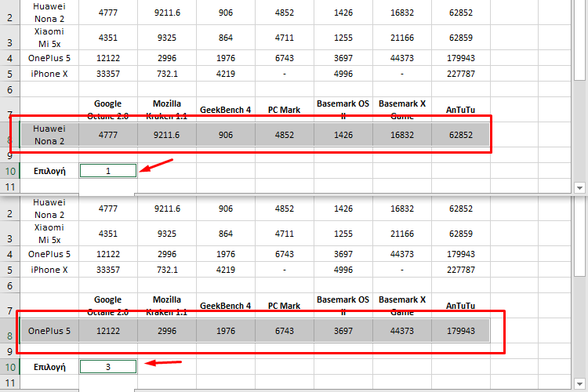The image size is (588, 392).
Task: Click 4219 in the lower sheet's iPhone X row
Action: click(x=226, y=270)
